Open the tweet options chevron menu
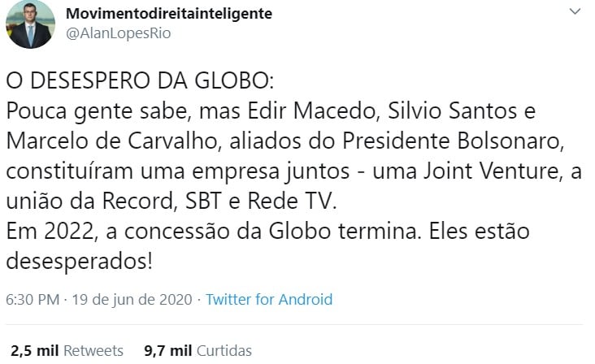This screenshot has width=595, height=364. pos(575,14)
